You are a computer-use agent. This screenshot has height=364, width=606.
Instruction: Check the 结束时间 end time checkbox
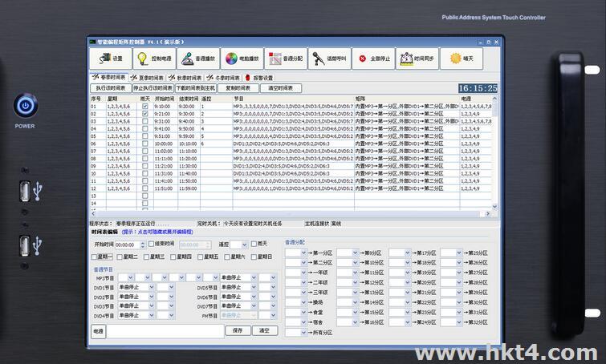click(x=151, y=244)
